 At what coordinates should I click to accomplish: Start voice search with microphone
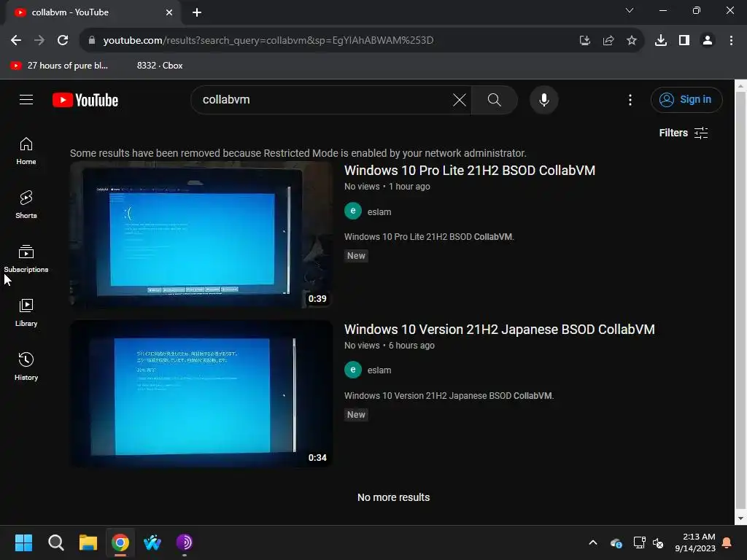[543, 100]
